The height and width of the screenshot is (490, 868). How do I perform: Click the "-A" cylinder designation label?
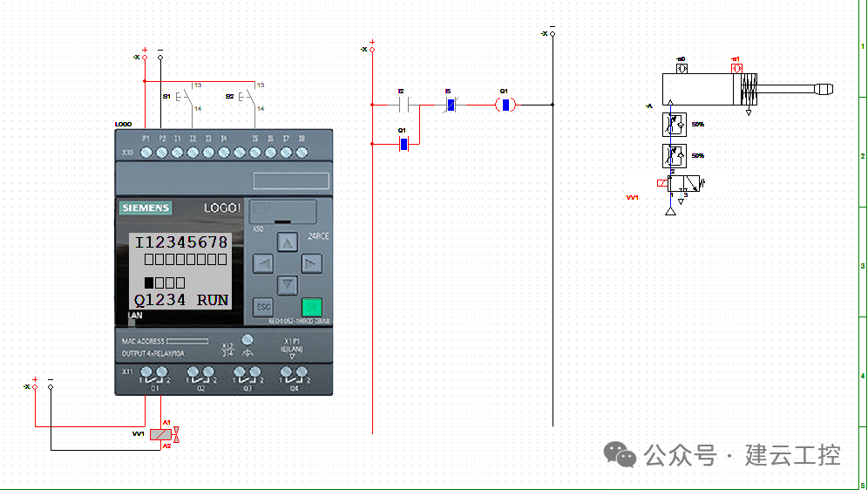pos(649,105)
